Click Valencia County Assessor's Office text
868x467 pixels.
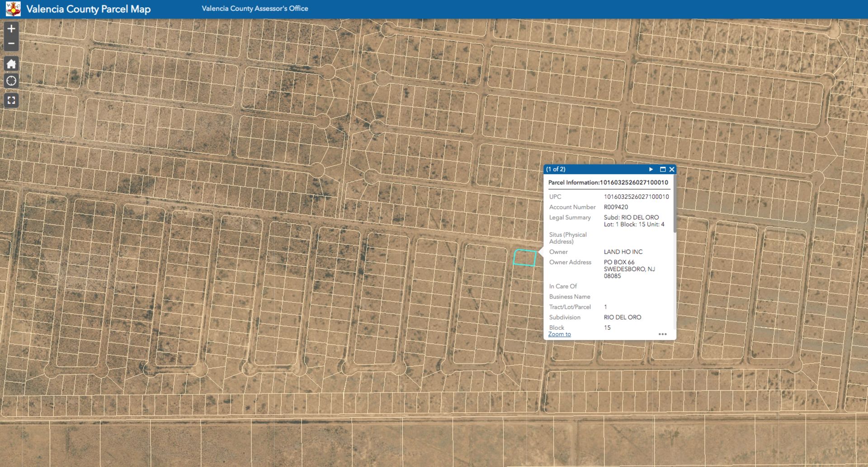pos(255,9)
